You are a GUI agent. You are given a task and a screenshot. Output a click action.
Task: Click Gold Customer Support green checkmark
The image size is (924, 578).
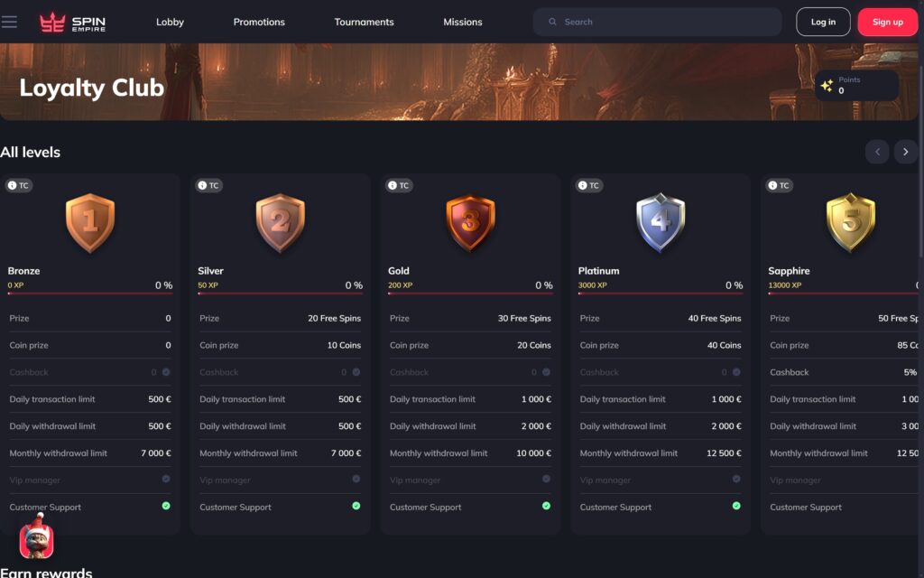click(x=546, y=506)
